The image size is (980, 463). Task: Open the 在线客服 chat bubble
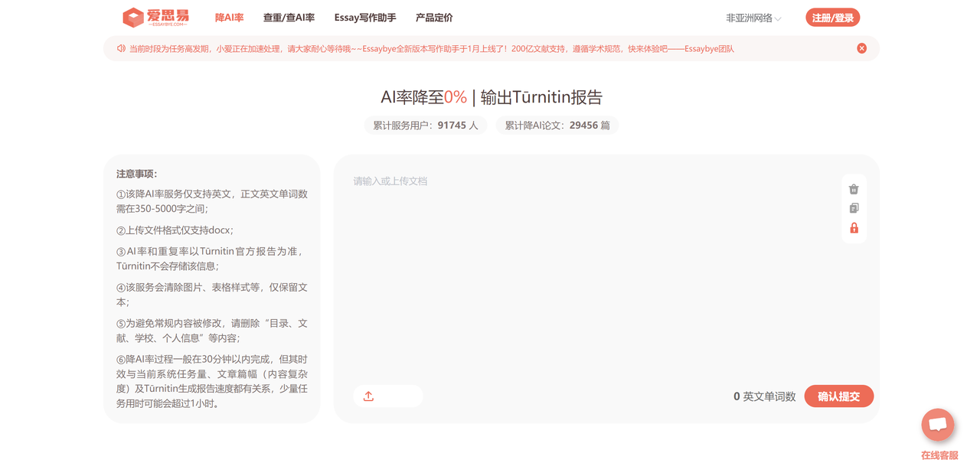pos(937,426)
